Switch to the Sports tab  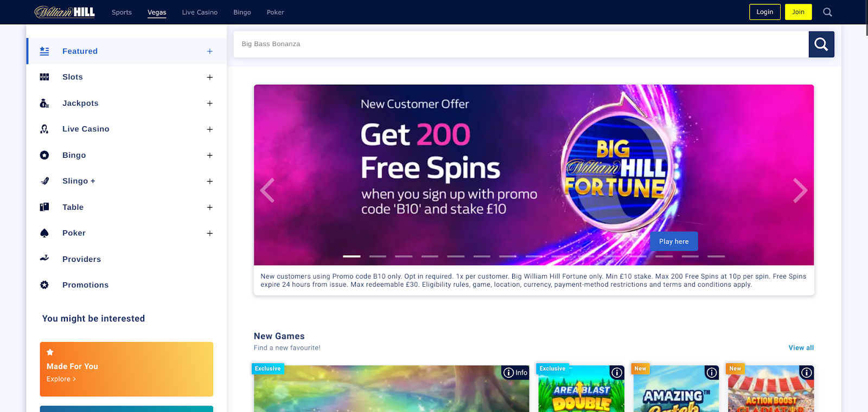[122, 12]
